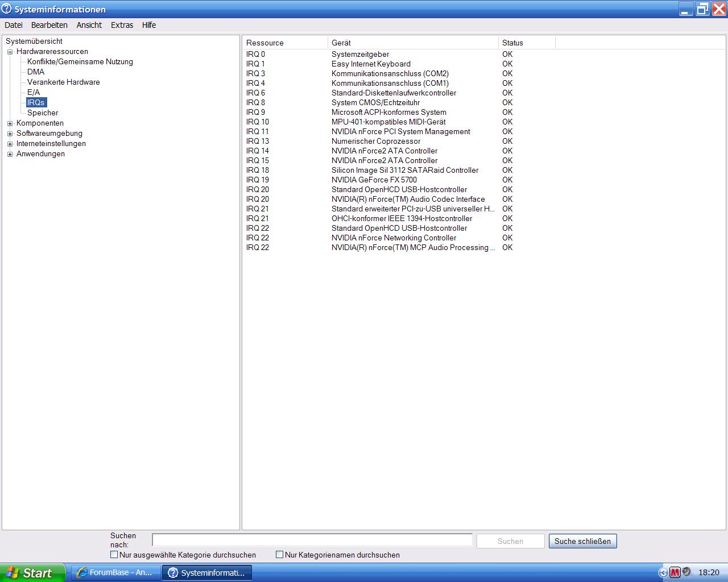The height and width of the screenshot is (582, 728).
Task: Select Anwendungen label in tree
Action: pos(40,153)
